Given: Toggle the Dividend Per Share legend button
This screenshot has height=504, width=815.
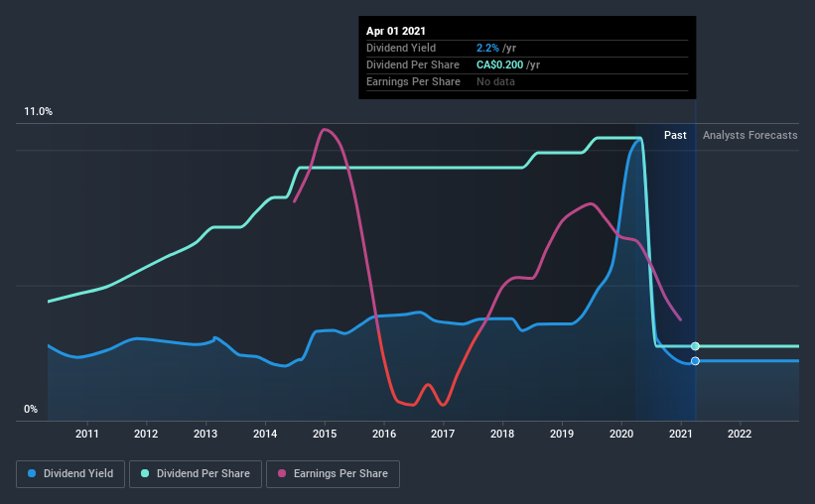Looking at the screenshot, I should coord(196,474).
